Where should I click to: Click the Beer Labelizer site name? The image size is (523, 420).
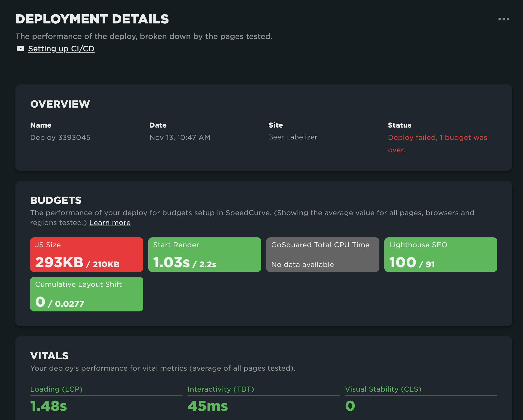293,137
